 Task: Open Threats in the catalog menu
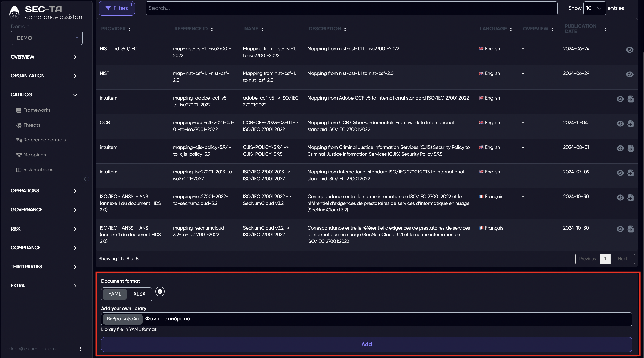click(x=28, y=125)
